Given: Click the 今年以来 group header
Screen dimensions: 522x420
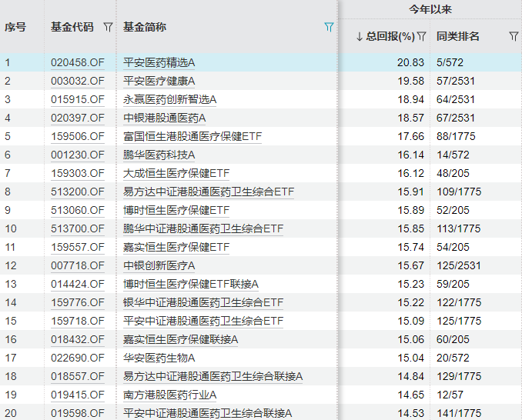Looking at the screenshot, I should 430,9.
